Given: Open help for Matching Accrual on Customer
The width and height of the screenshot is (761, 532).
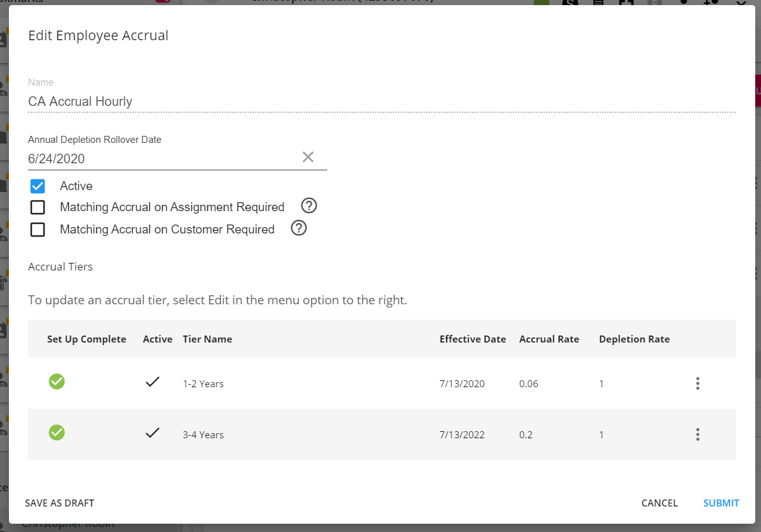Looking at the screenshot, I should point(299,228).
